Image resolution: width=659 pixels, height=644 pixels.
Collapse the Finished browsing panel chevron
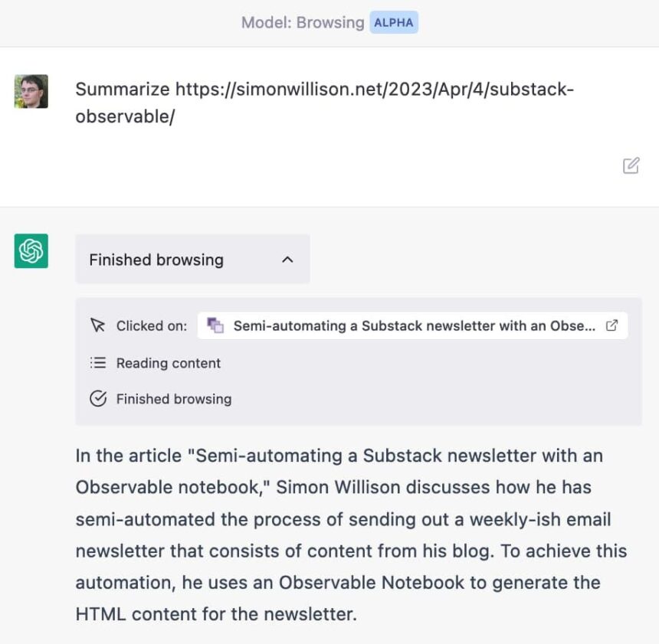click(287, 260)
